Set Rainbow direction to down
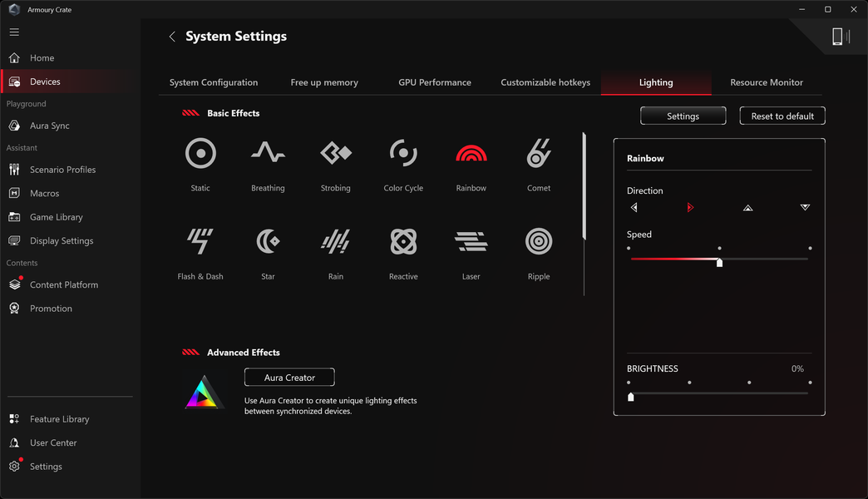 tap(805, 208)
